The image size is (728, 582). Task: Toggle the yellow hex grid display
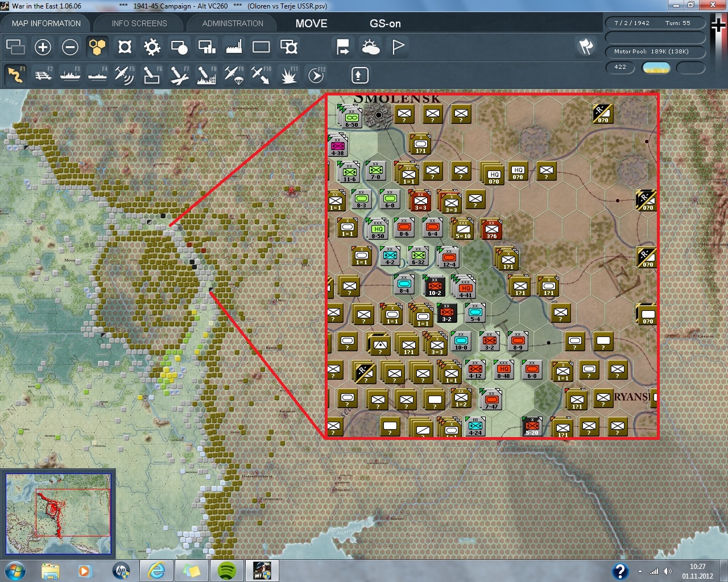[97, 47]
